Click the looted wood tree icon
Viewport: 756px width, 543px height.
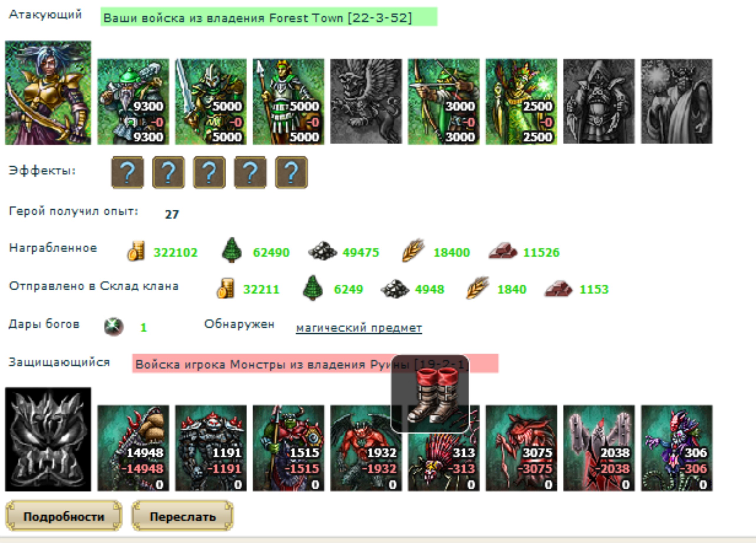click(x=232, y=250)
